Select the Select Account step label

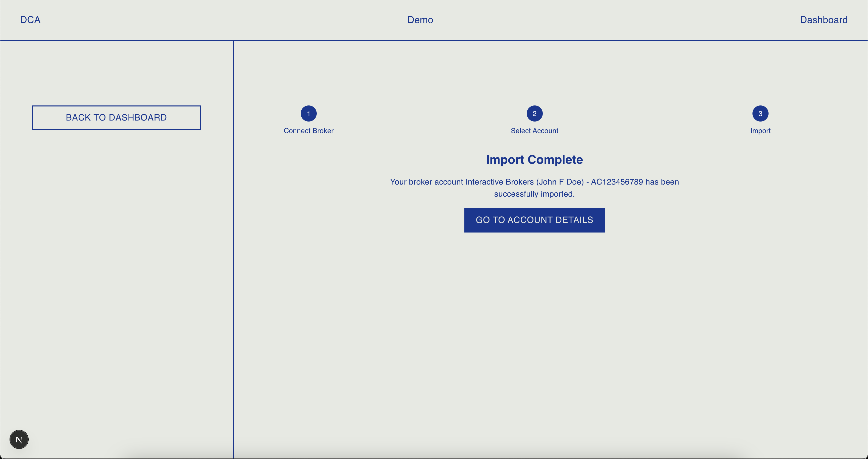534,131
